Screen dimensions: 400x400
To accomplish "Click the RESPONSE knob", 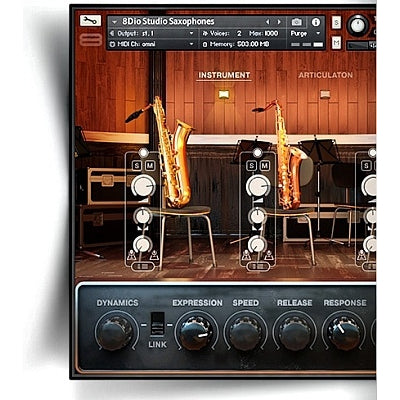I will (x=344, y=332).
